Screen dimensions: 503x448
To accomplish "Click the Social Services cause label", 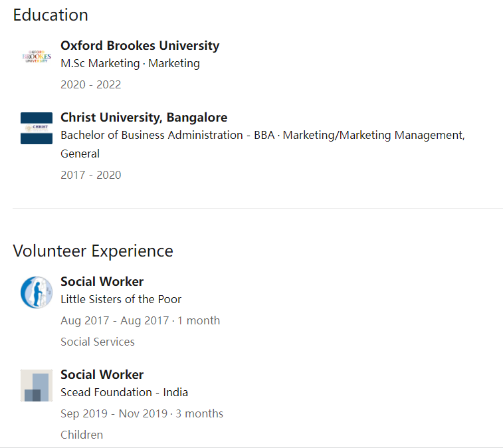I will [98, 342].
